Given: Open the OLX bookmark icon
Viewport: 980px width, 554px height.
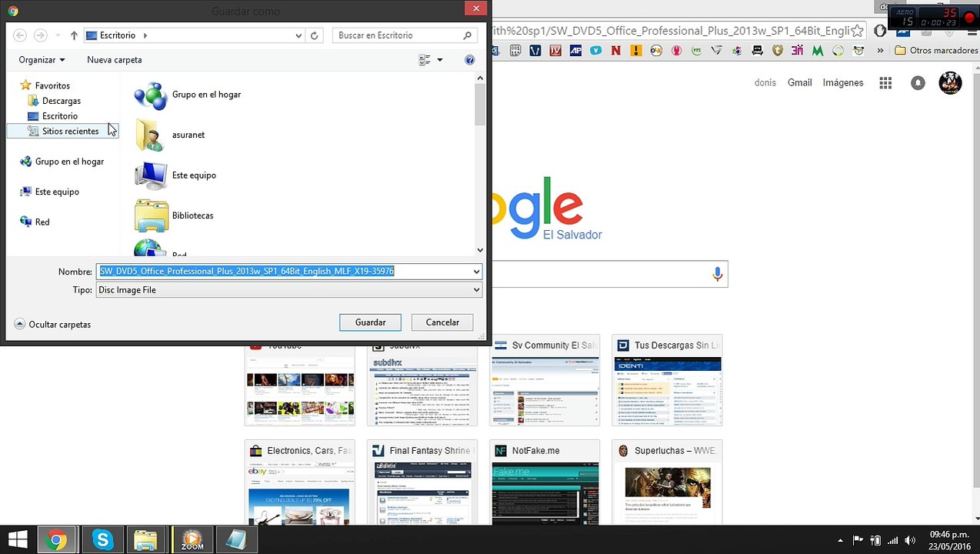Looking at the screenshot, I should tap(656, 51).
